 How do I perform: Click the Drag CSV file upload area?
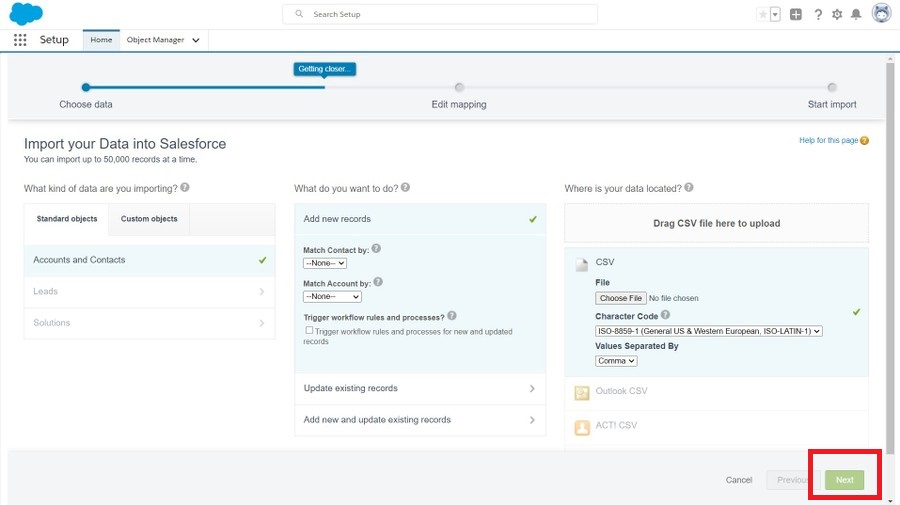point(716,223)
